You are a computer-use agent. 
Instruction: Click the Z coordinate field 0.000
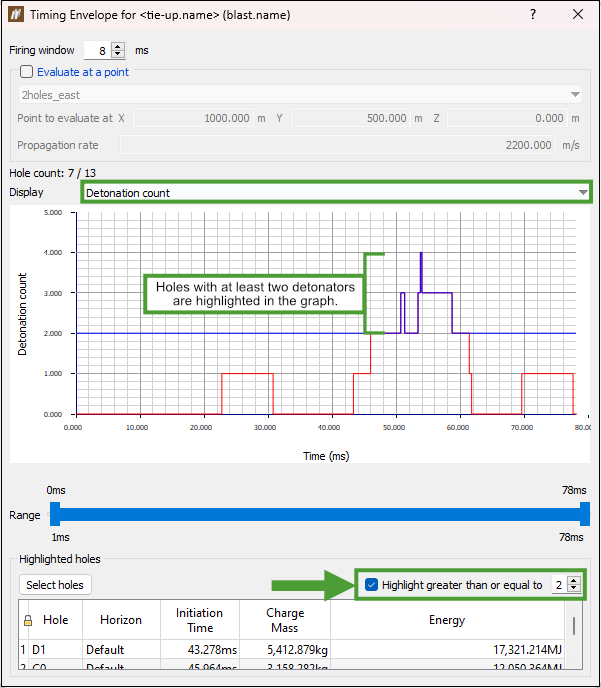tap(507, 118)
